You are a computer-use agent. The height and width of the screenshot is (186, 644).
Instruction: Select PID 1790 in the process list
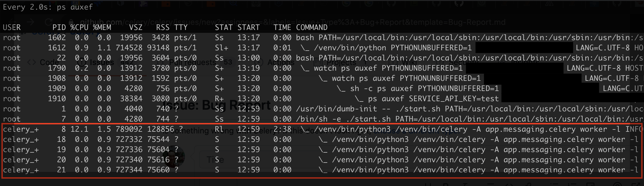point(57,68)
